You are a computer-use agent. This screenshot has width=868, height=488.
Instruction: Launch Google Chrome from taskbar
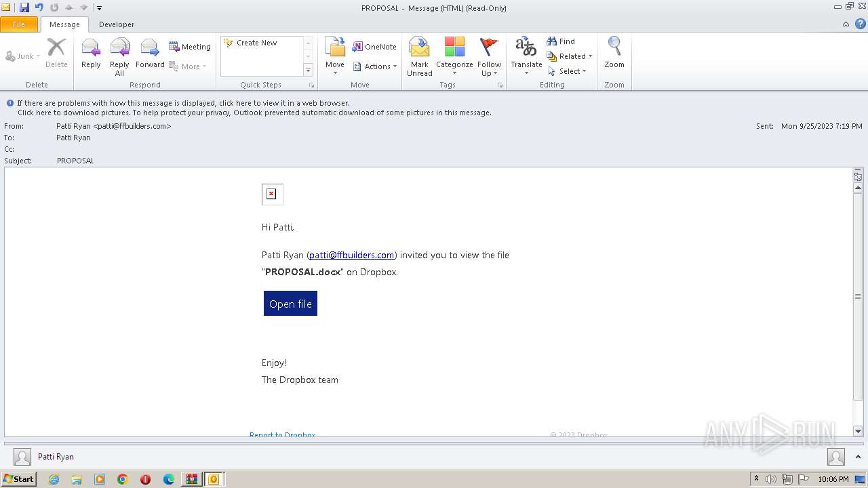(x=123, y=479)
